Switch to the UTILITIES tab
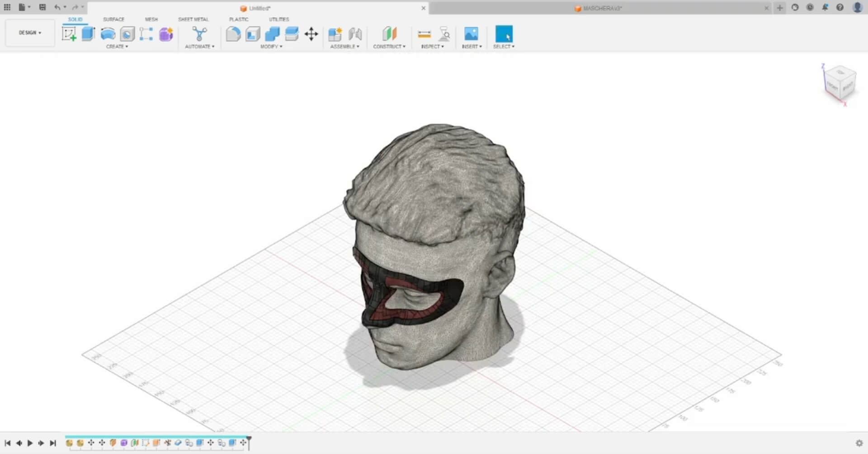Image resolution: width=868 pixels, height=454 pixels. [x=279, y=19]
